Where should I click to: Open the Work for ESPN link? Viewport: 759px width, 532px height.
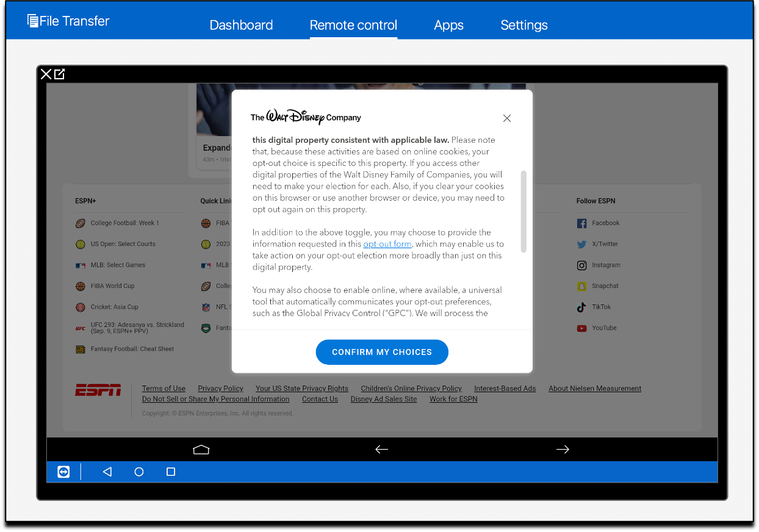[x=453, y=399]
